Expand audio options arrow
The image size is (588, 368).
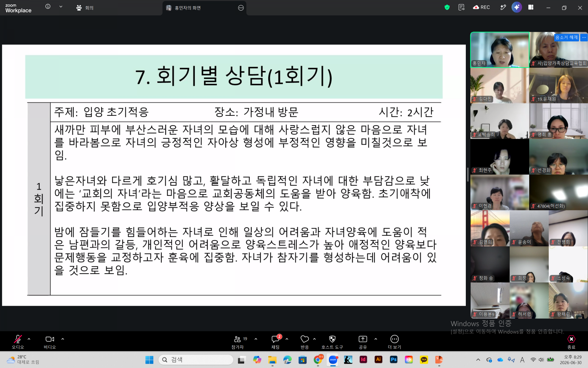[29, 339]
